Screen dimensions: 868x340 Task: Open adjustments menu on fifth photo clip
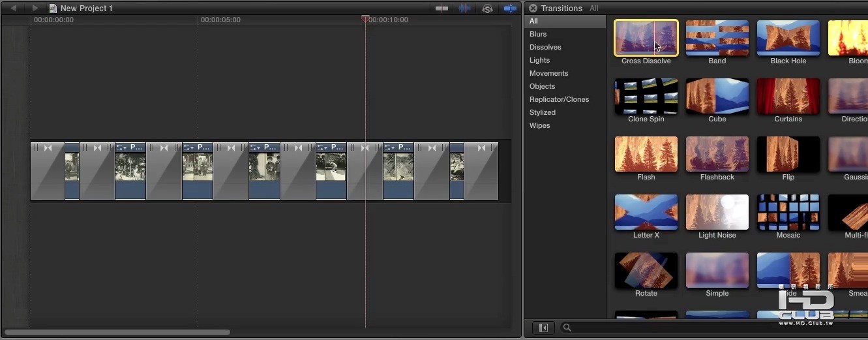point(322,147)
